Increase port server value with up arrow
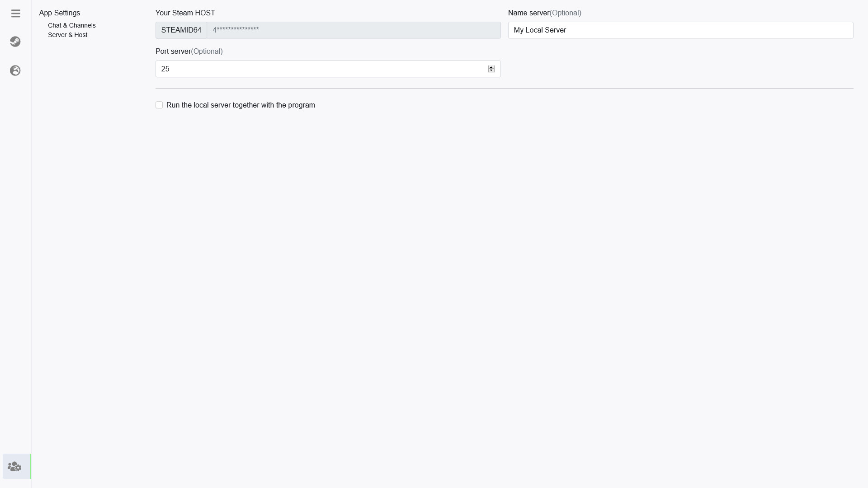This screenshot has height=488, width=868. pos(491,67)
